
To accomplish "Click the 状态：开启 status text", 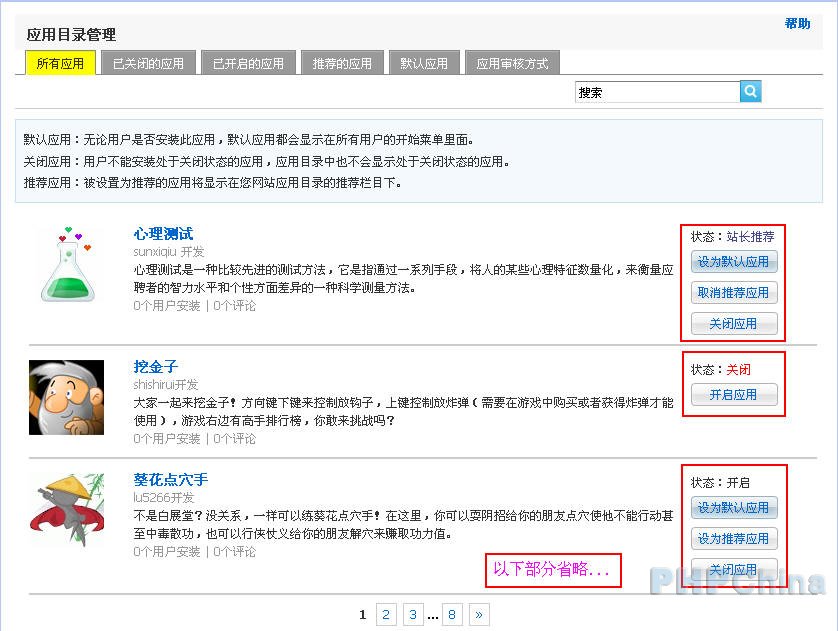I will [x=720, y=482].
